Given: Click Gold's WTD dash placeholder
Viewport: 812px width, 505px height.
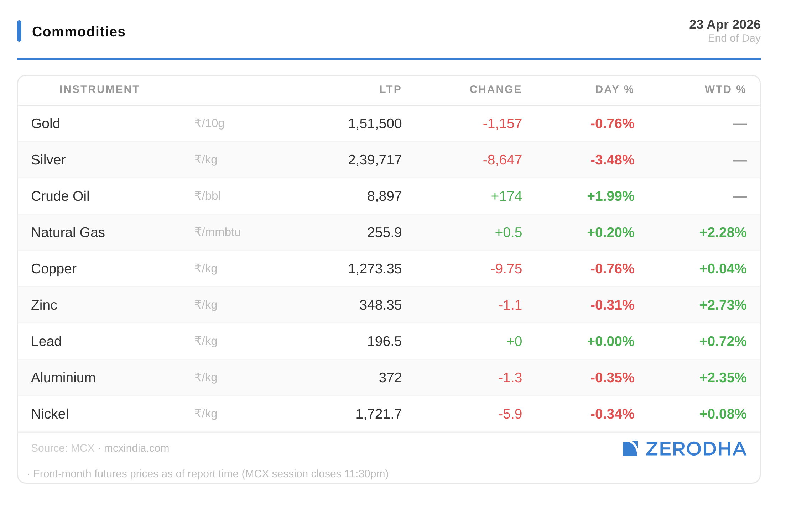Looking at the screenshot, I should click(739, 124).
